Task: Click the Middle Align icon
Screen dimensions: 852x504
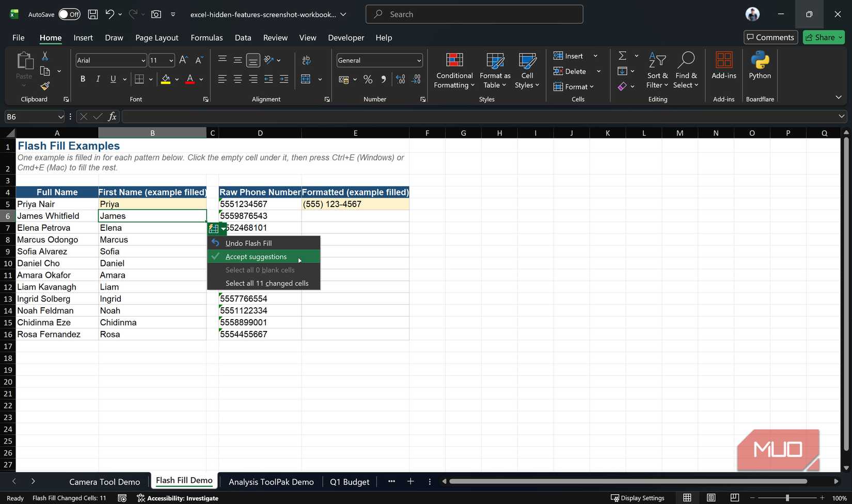Action: (x=238, y=60)
